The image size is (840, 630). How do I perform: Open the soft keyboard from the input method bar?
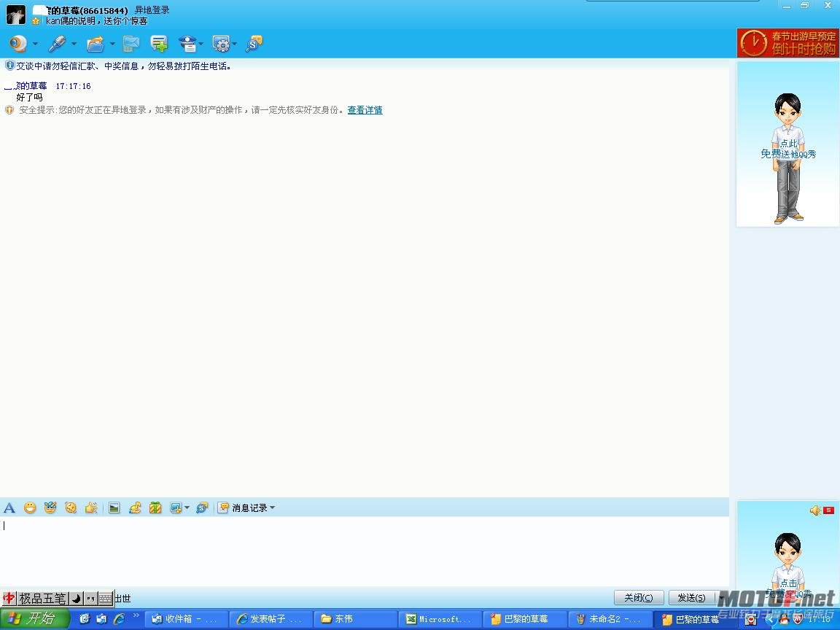click(106, 598)
